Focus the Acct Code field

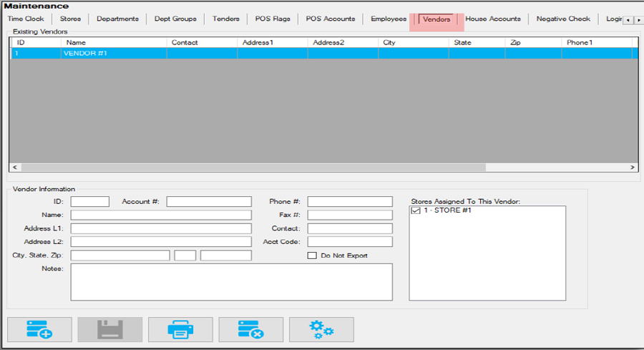(350, 241)
